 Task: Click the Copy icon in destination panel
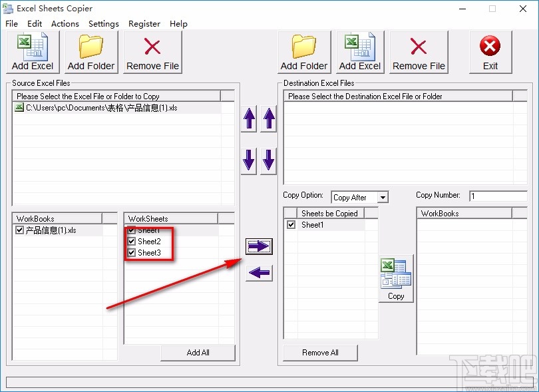[x=396, y=276]
